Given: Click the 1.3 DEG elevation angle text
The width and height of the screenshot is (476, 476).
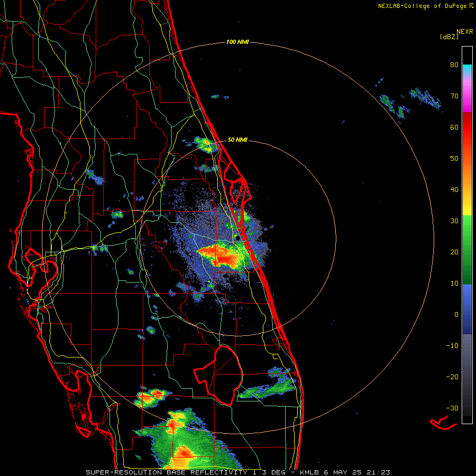Looking at the screenshot, I should (x=269, y=472).
